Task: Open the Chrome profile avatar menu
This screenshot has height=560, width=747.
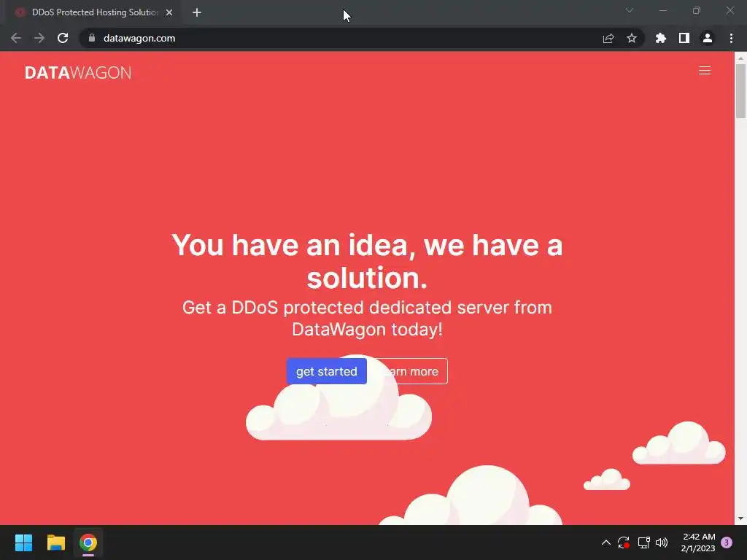Action: [x=708, y=38]
